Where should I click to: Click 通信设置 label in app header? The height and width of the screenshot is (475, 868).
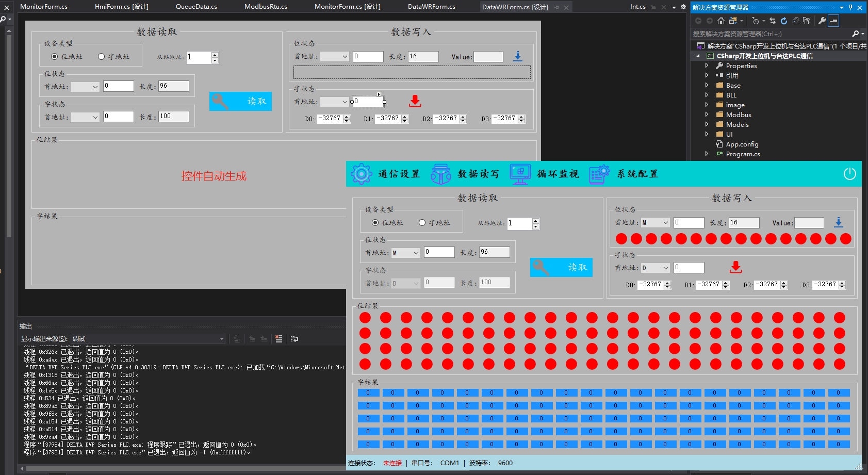click(399, 174)
